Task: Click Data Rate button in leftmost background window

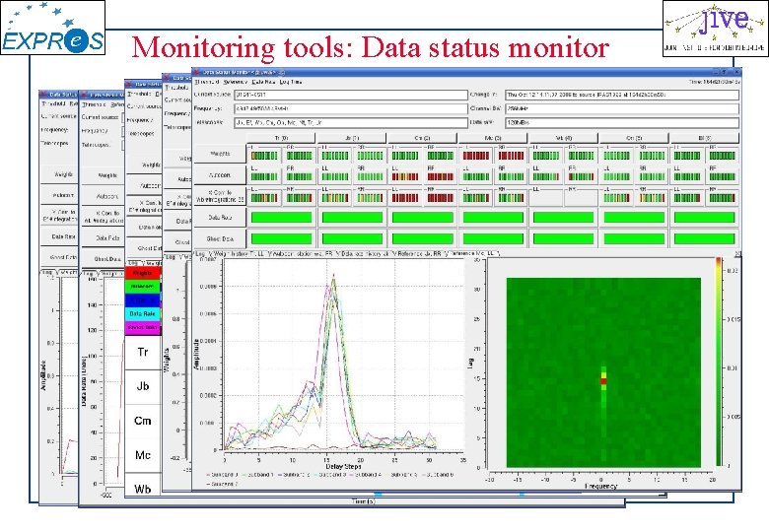Action: click(x=59, y=236)
